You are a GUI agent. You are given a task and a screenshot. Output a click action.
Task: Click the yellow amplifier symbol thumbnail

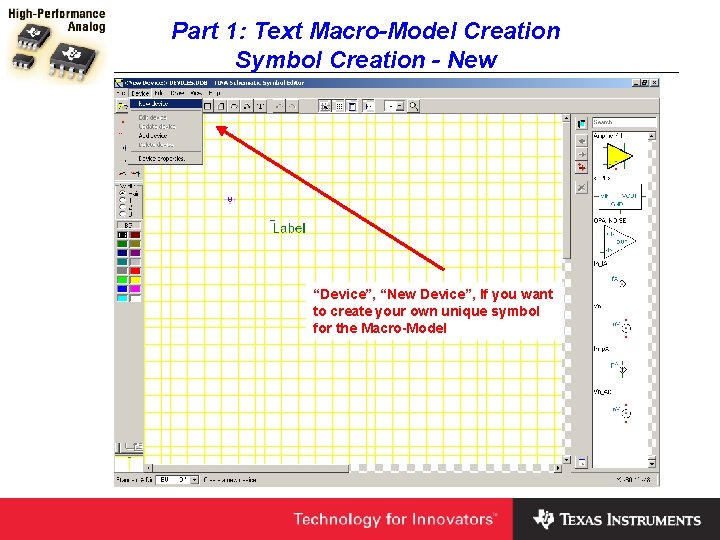(x=619, y=157)
